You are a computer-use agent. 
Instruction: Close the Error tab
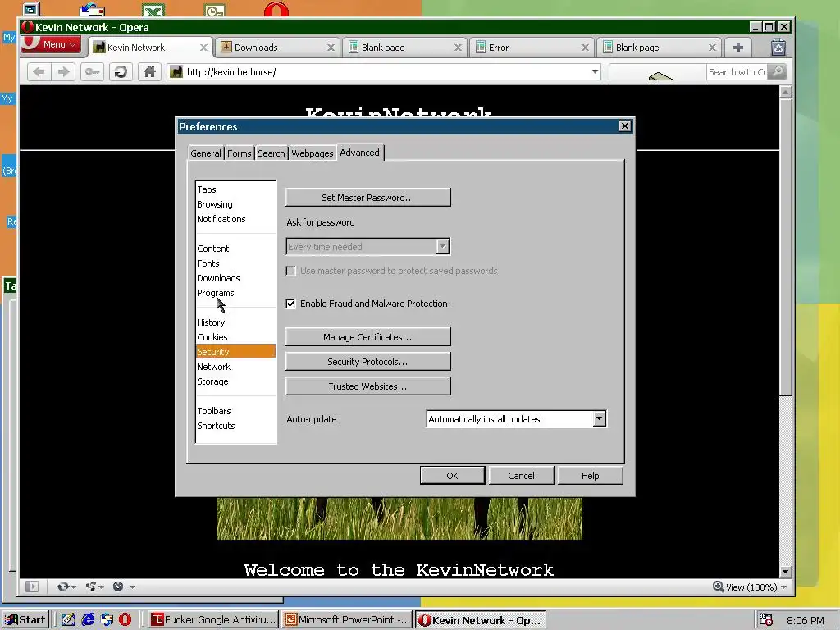tap(585, 48)
